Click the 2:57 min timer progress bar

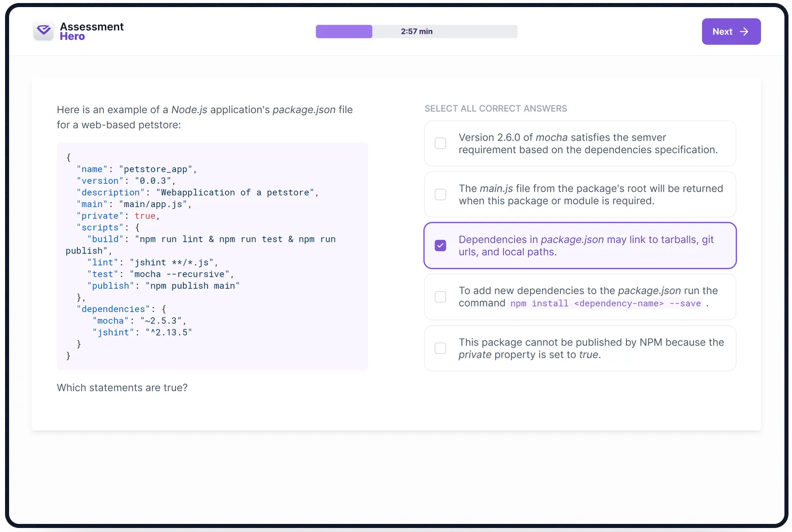point(416,31)
